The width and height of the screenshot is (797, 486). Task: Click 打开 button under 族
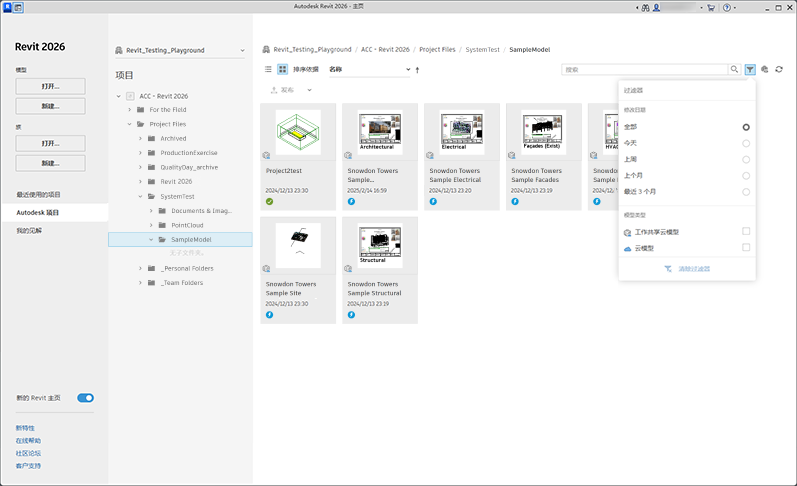pos(50,143)
